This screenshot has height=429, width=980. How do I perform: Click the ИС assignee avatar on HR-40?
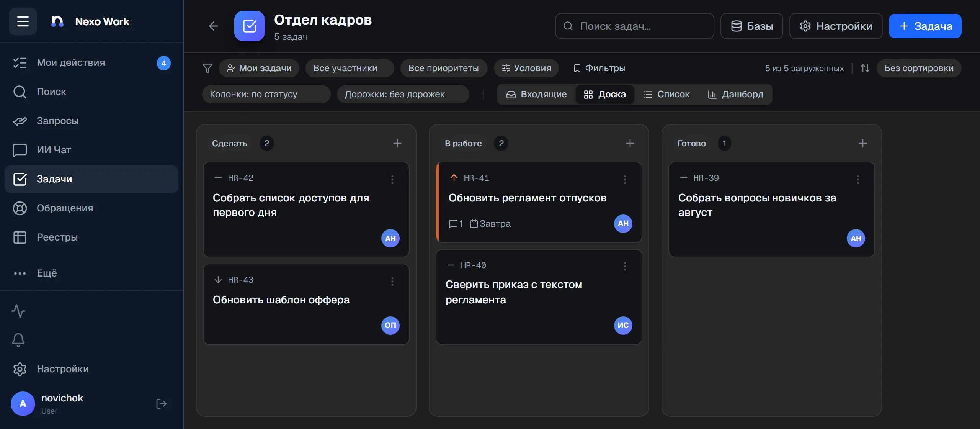coord(623,325)
